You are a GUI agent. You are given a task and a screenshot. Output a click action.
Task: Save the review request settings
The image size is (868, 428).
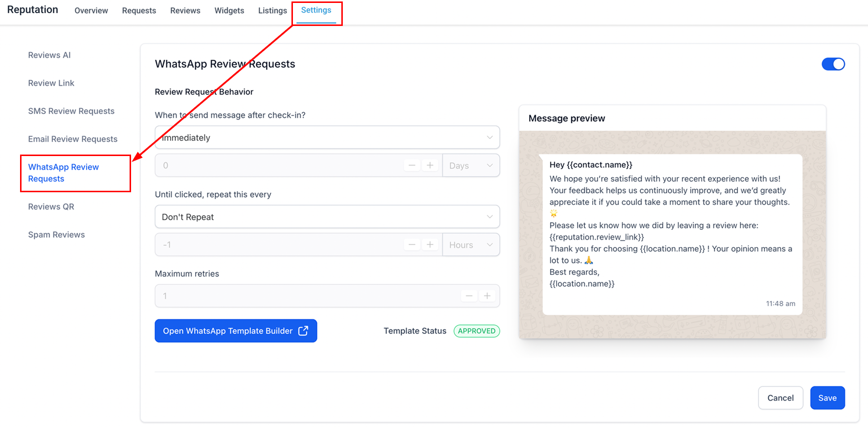tap(827, 398)
